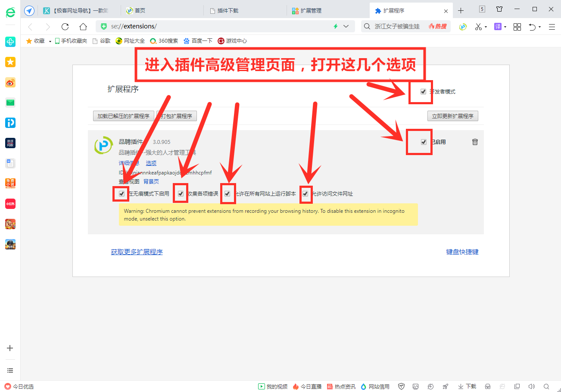
Task: Click the 小红书 icon in the left sidebar
Action: tap(10, 204)
